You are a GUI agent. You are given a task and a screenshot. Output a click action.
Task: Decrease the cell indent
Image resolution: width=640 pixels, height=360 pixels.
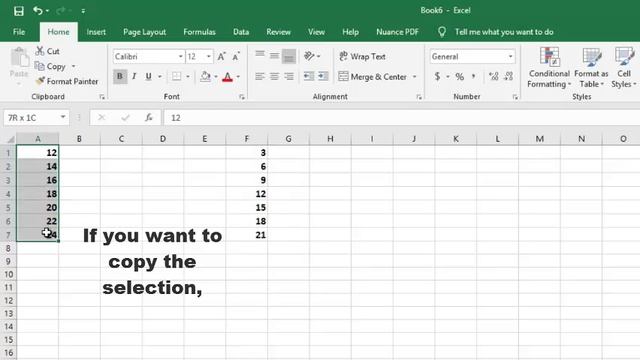(309, 76)
